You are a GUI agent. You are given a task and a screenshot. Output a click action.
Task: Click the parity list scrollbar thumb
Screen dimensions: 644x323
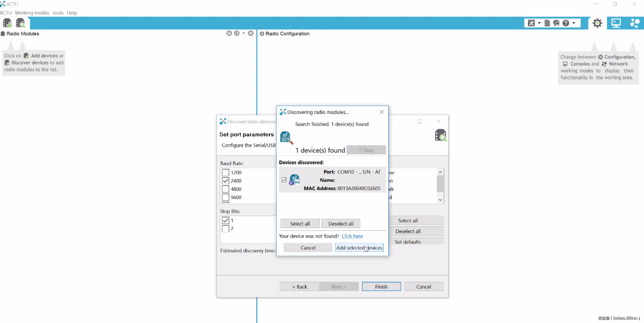440,184
